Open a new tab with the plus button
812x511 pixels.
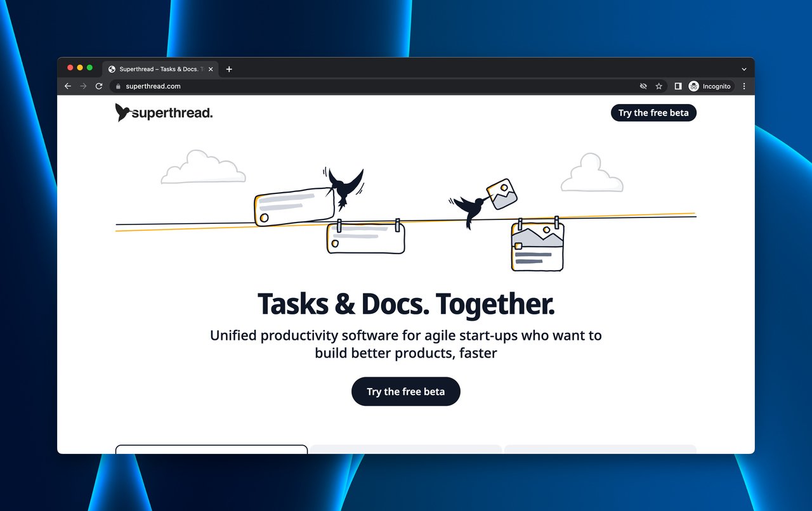point(228,69)
